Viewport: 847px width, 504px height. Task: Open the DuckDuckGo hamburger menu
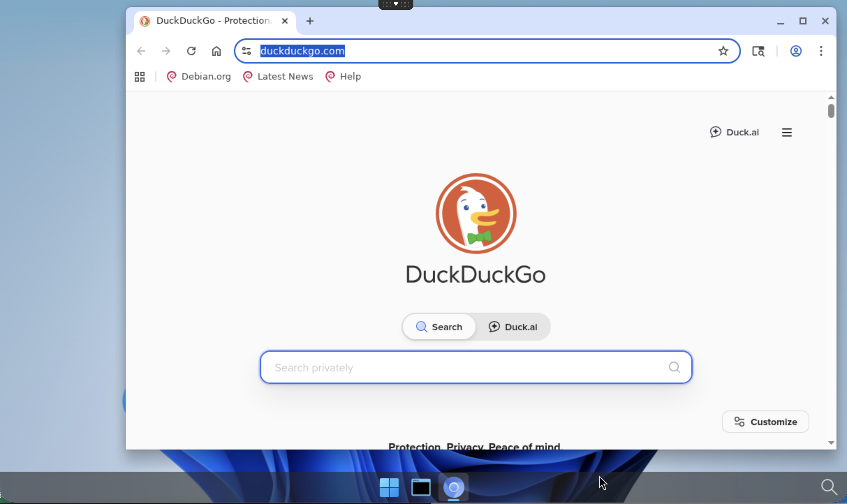click(787, 132)
